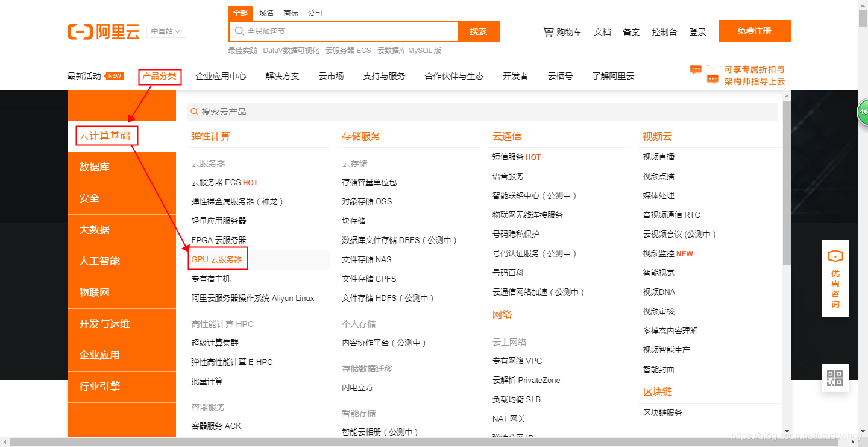Select 开发与运维 in the category sidebar

[122, 324]
